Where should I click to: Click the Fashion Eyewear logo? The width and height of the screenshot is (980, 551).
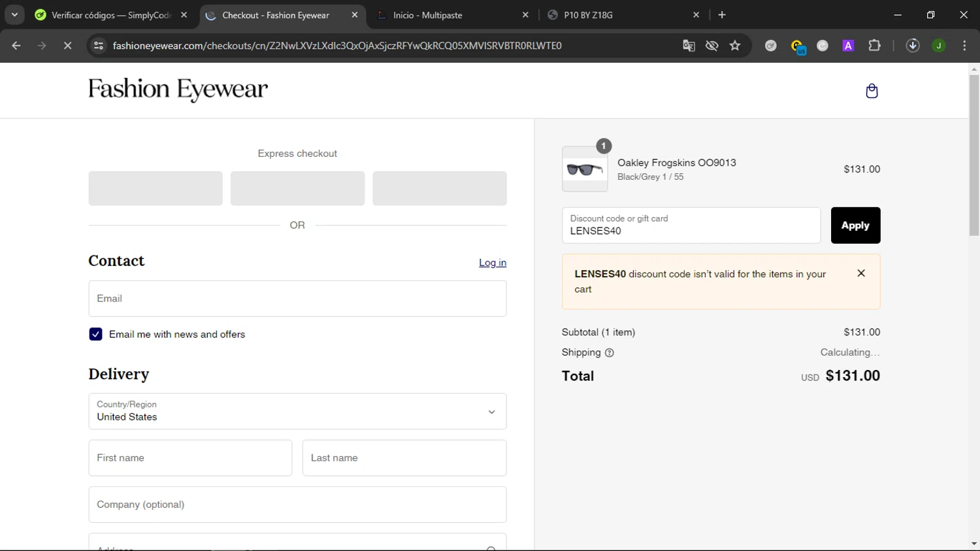178,90
